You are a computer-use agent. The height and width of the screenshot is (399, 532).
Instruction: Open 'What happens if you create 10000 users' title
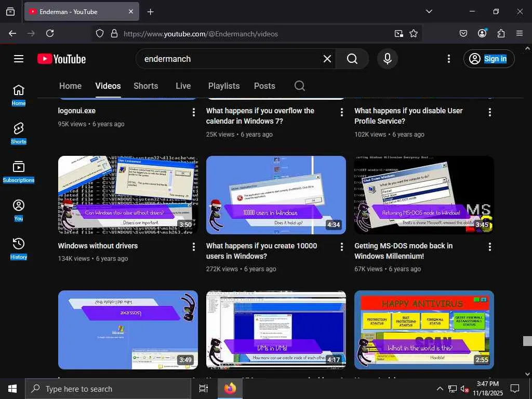262,251
